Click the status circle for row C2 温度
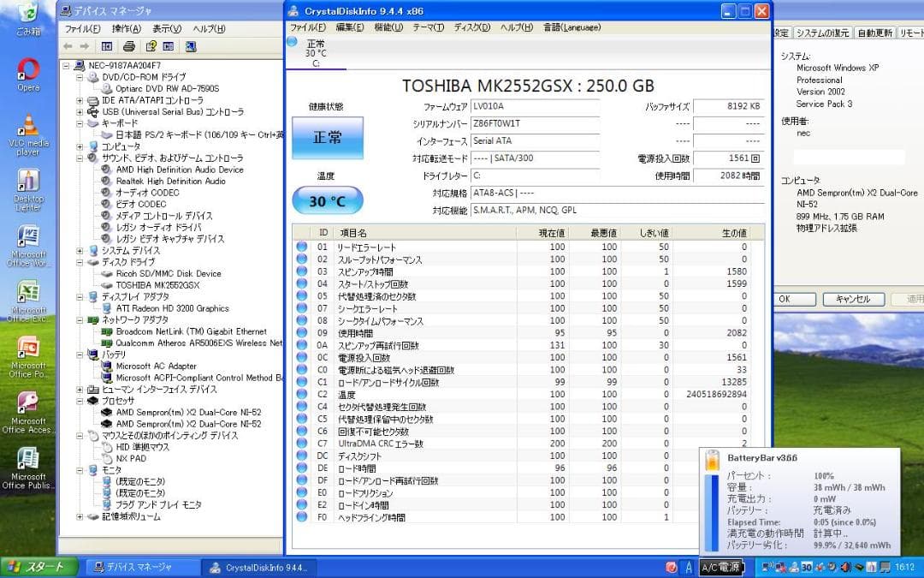 (x=302, y=394)
